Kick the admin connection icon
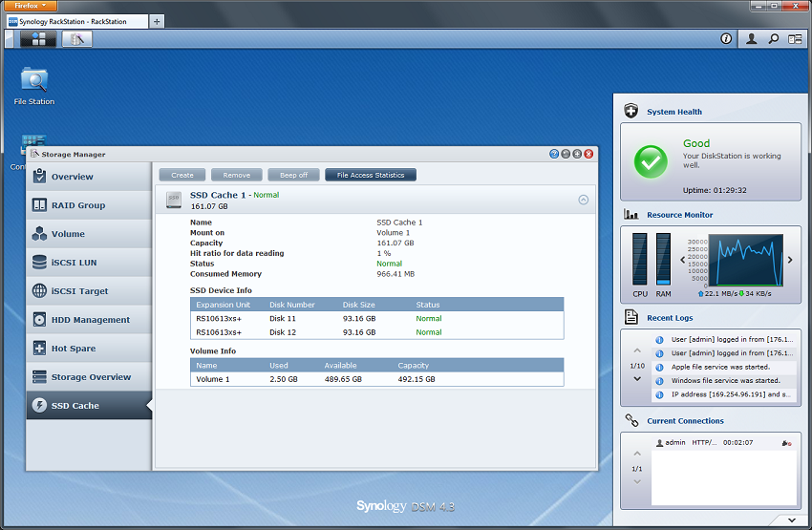812x530 pixels. [786, 443]
